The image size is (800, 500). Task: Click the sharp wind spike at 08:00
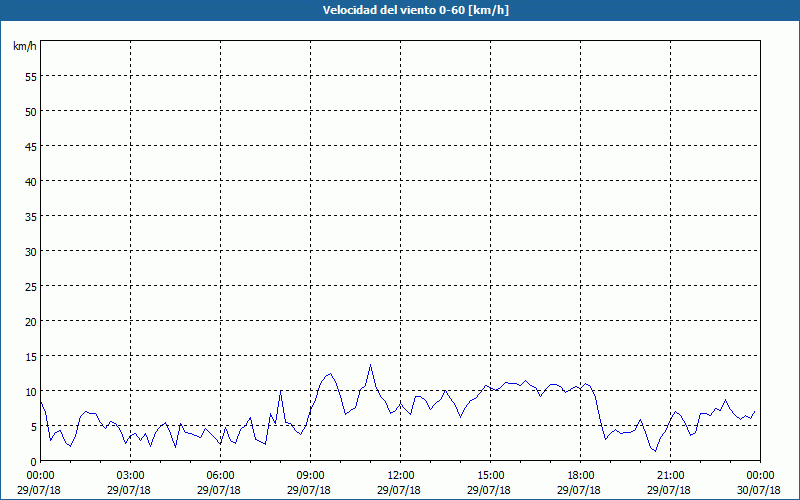281,391
